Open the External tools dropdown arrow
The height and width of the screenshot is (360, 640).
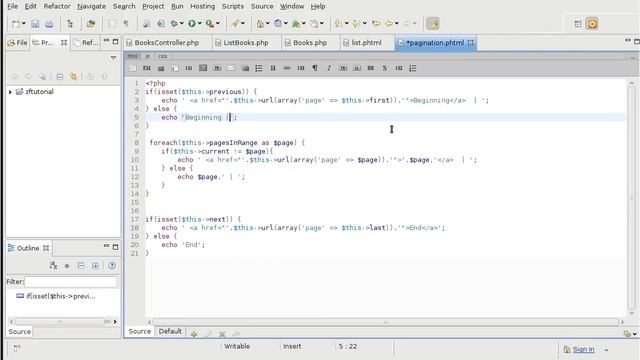(x=218, y=24)
